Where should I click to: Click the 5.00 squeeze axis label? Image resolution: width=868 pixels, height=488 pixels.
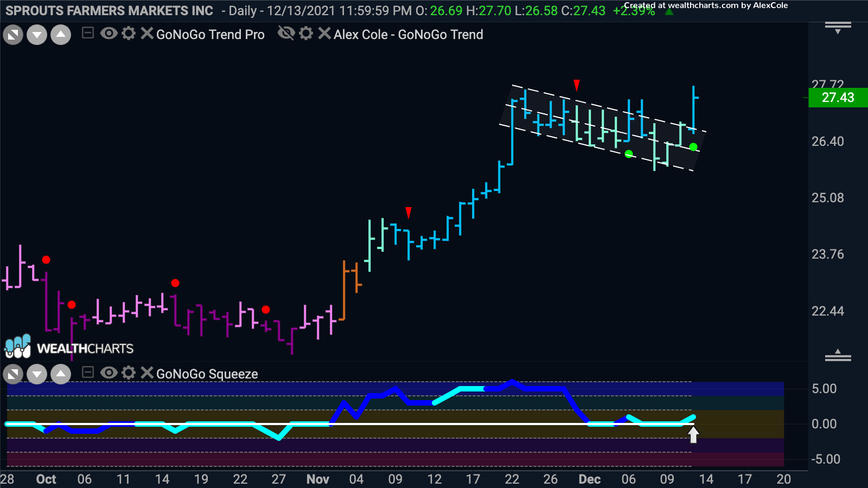pos(824,389)
